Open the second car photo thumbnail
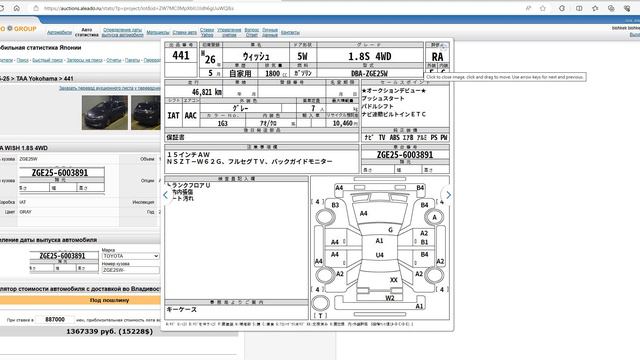The width and height of the screenshot is (640, 360). click(x=146, y=113)
